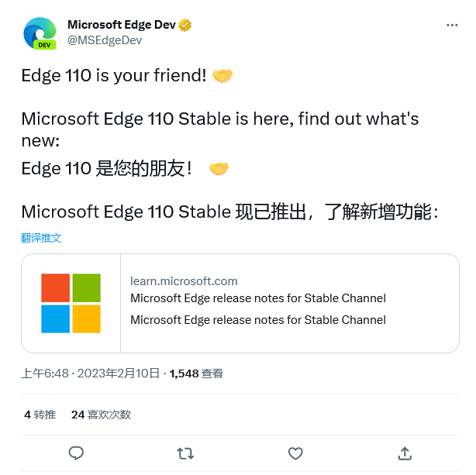
Task: Click the Microsoft logo card thumbnail
Action: 71,303
